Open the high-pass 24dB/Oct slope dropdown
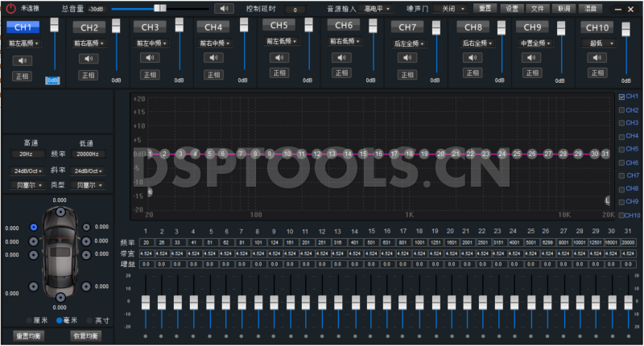This screenshot has height=346, width=644. [x=27, y=171]
